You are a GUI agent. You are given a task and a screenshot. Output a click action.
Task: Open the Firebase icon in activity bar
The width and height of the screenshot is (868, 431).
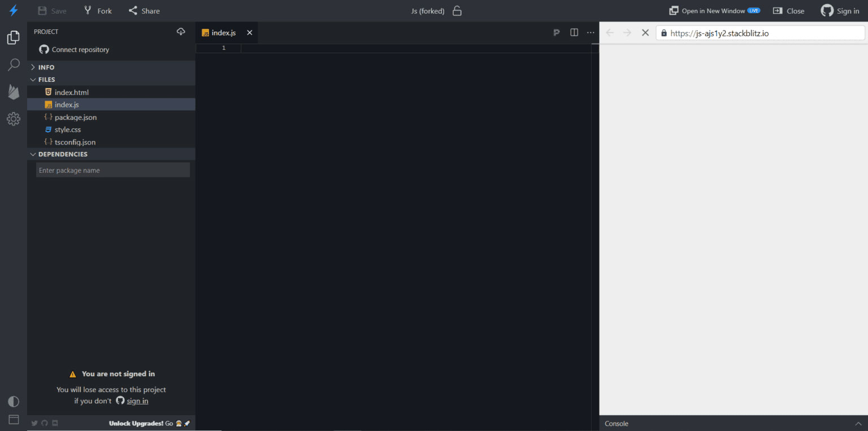(x=14, y=92)
